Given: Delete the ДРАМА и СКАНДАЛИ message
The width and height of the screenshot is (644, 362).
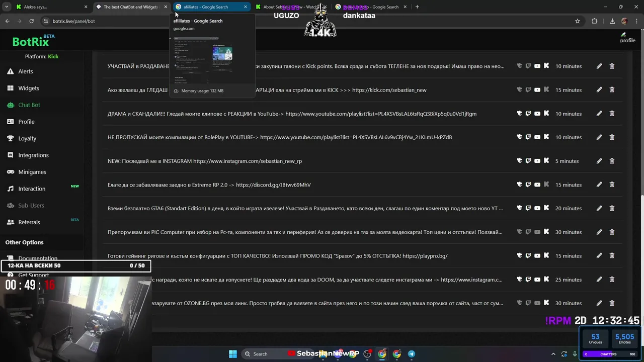Looking at the screenshot, I should click(612, 114).
